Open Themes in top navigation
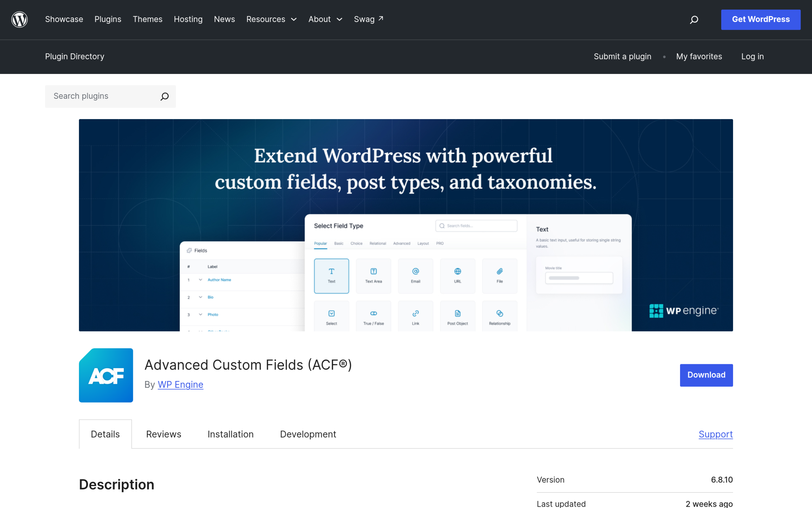Image resolution: width=812 pixels, height=508 pixels. (147, 19)
